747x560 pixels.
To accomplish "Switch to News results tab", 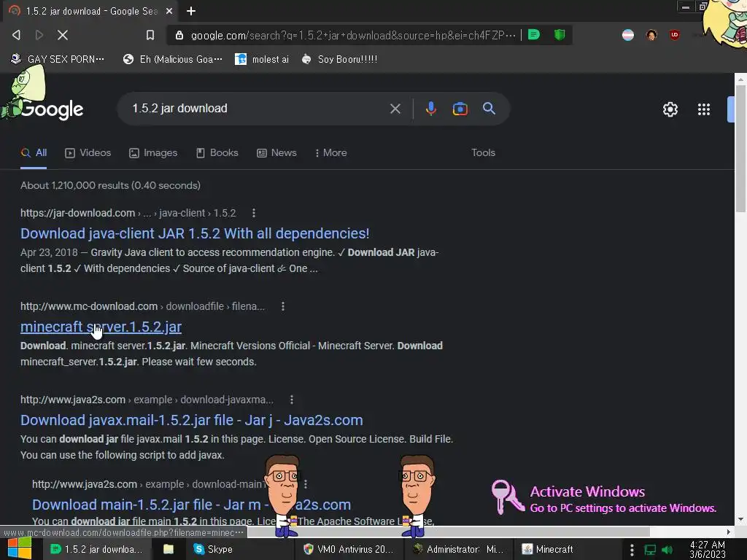I will 276,153.
